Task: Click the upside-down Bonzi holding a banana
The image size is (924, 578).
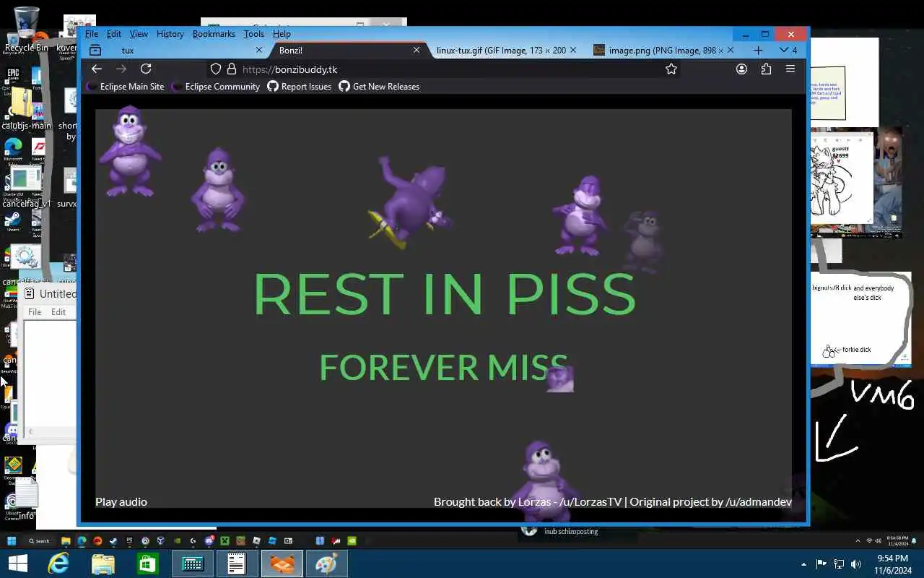Action: (x=410, y=202)
